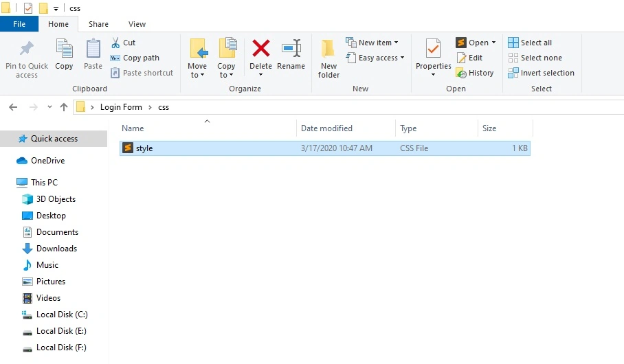Sort by Size column header
Image resolution: width=624 pixels, height=364 pixels.
click(x=489, y=128)
